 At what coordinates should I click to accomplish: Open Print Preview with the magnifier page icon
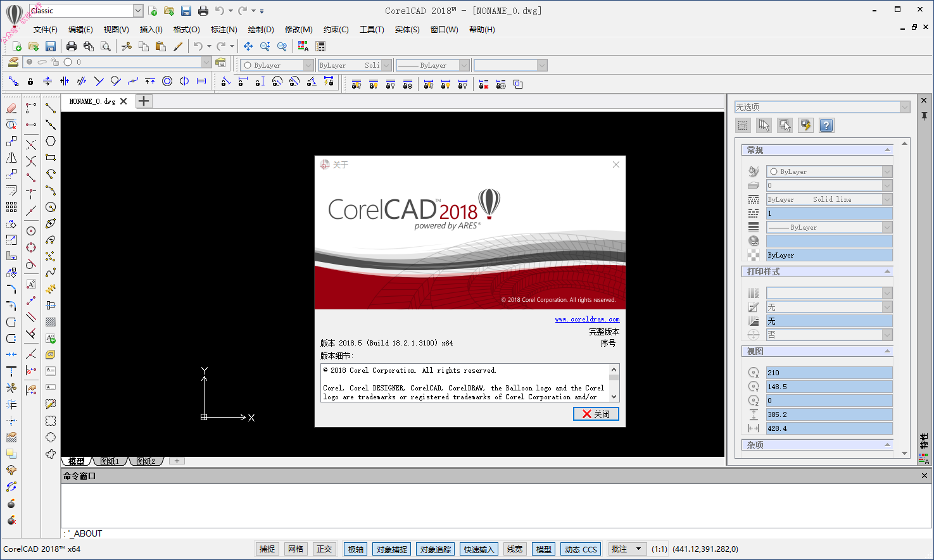[x=106, y=46]
